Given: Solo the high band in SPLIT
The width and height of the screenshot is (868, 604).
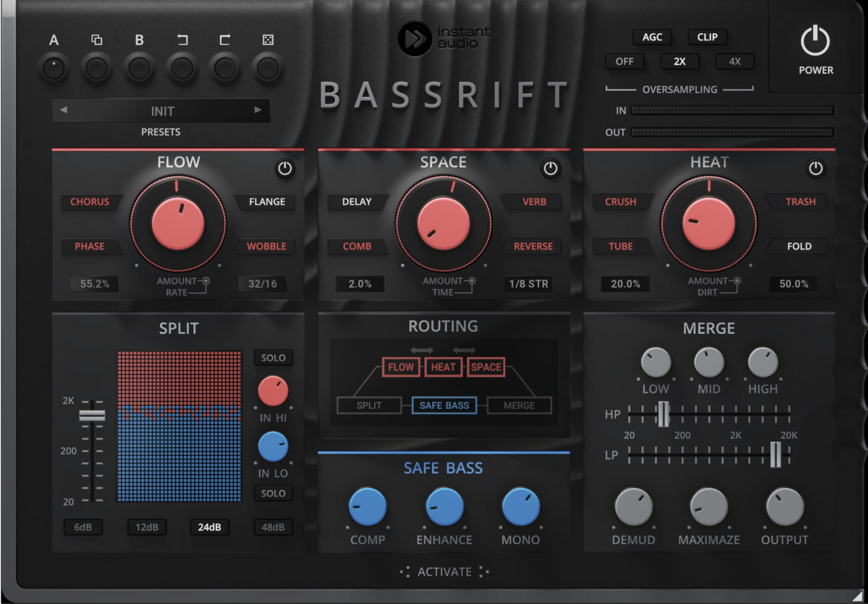Looking at the screenshot, I should (x=273, y=358).
